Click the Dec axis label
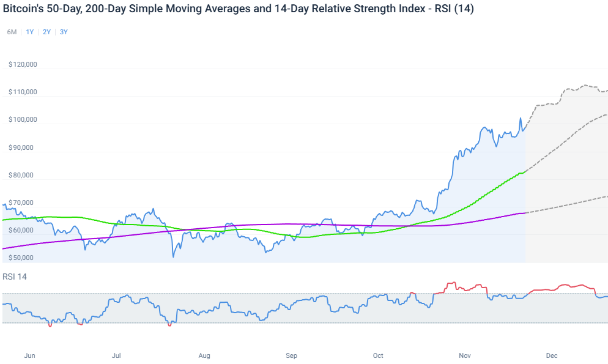The image size is (608, 364). pyautogui.click(x=552, y=355)
